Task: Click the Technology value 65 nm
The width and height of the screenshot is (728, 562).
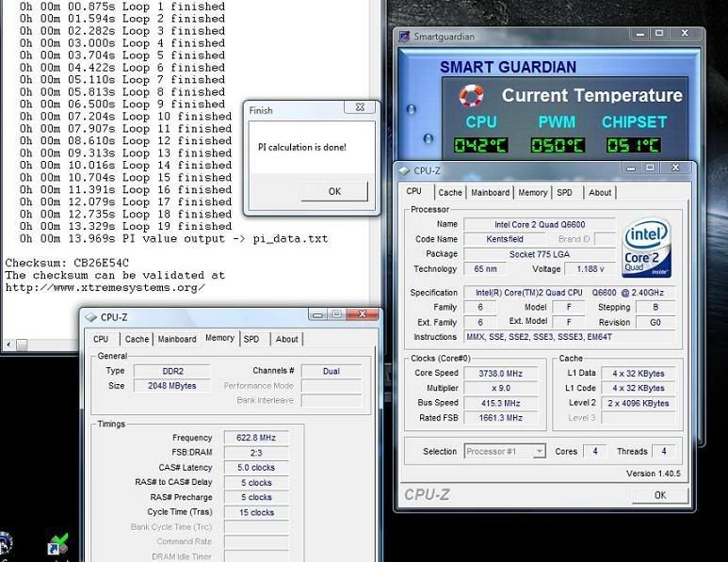Action: (485, 269)
